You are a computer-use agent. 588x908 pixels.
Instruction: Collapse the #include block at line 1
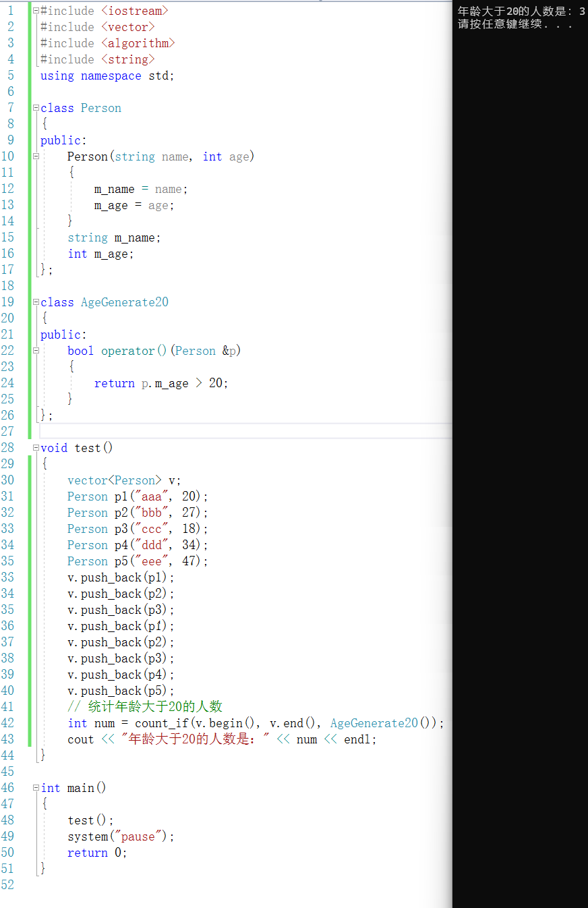[x=36, y=11]
